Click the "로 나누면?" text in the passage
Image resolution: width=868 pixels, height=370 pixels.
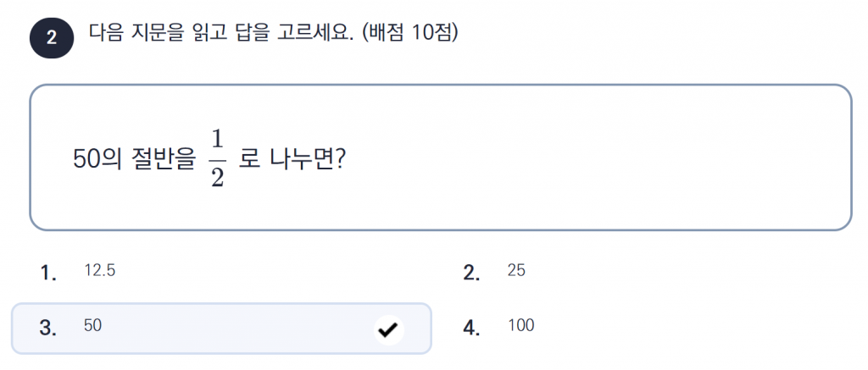tap(290, 160)
